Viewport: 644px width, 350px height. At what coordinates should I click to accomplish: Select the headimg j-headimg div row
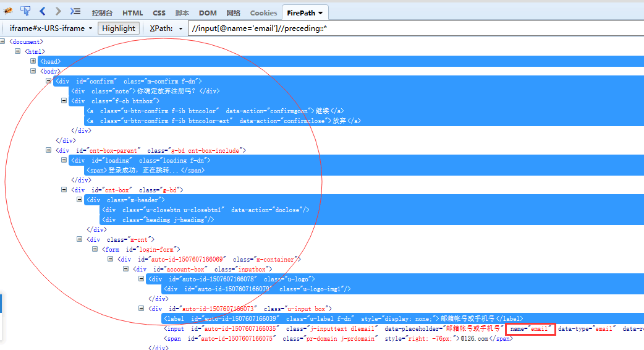371,220
